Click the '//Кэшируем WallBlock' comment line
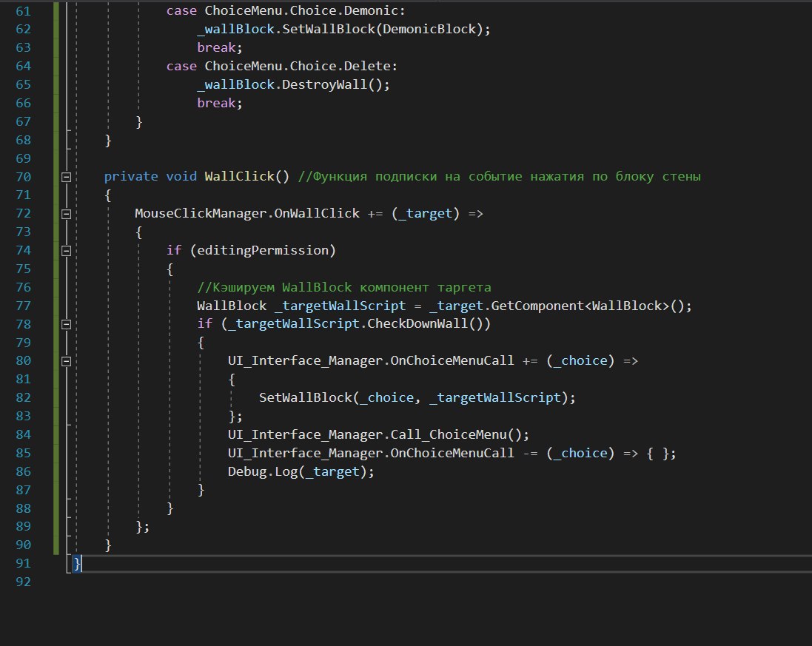Screen dimensions: 812x646 coord(344,288)
